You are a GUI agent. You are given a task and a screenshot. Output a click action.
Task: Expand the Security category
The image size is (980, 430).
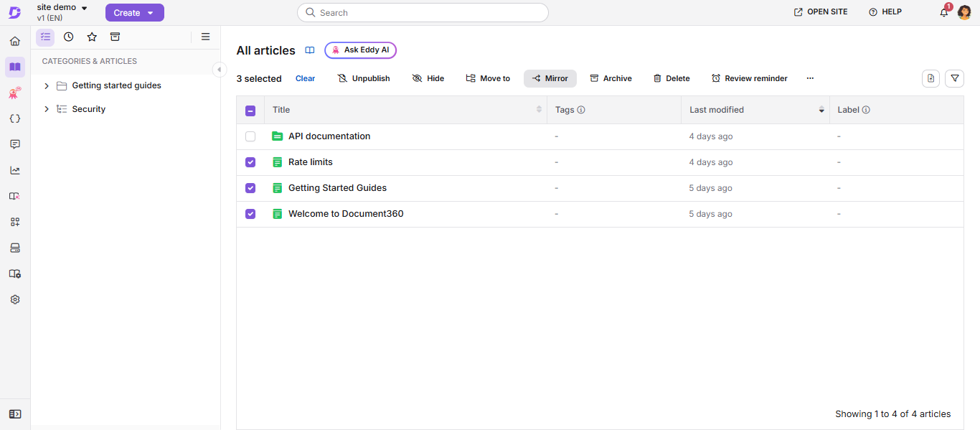coord(47,109)
